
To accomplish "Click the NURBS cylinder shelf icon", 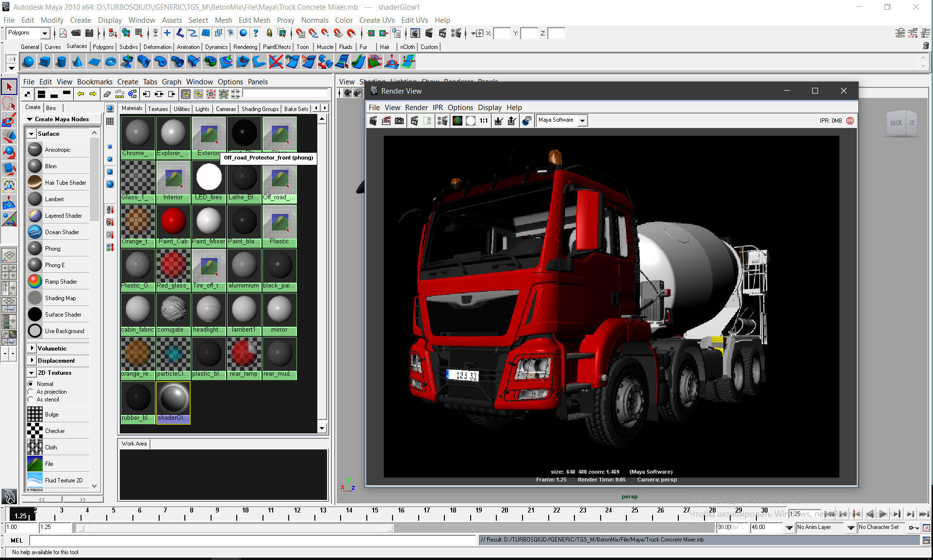I will (61, 62).
